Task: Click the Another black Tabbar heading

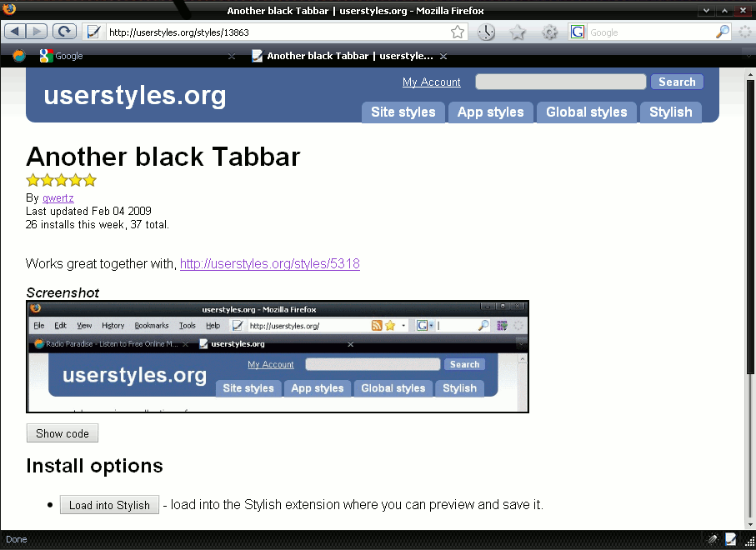Action: click(163, 157)
